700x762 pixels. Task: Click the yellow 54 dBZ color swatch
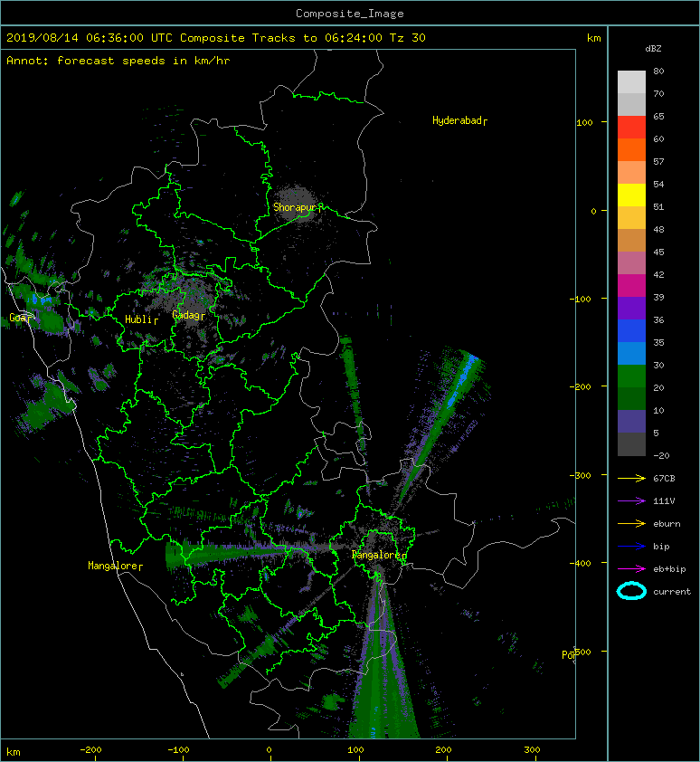(x=631, y=195)
